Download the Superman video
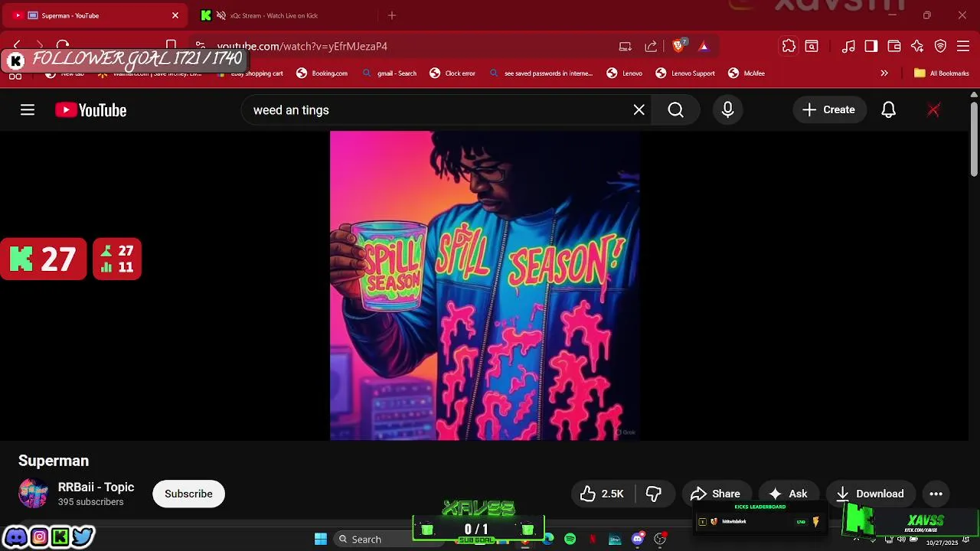Image resolution: width=980 pixels, height=551 pixels. (870, 494)
